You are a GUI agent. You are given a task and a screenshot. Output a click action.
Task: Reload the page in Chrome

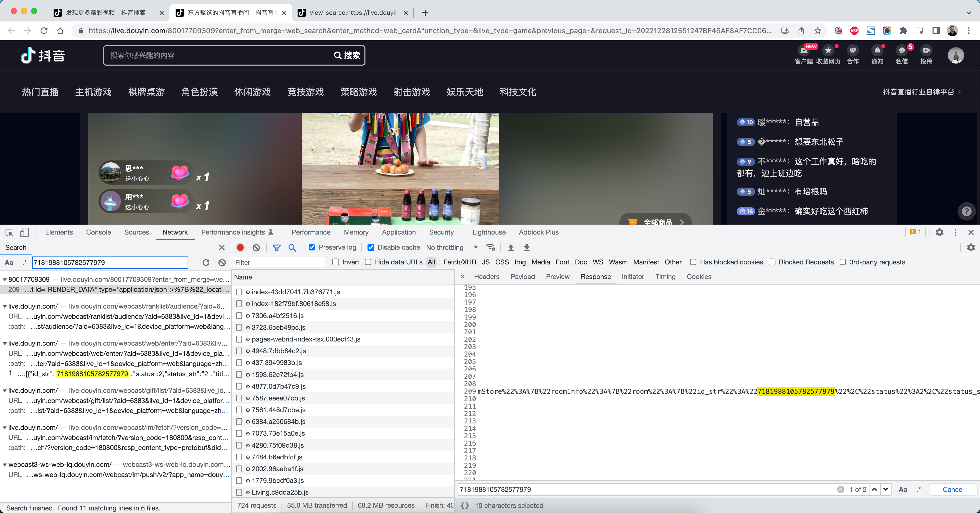coord(44,30)
